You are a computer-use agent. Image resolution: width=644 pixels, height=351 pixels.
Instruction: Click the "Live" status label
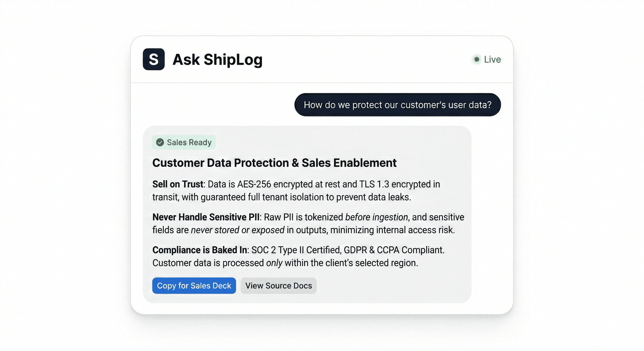(492, 59)
